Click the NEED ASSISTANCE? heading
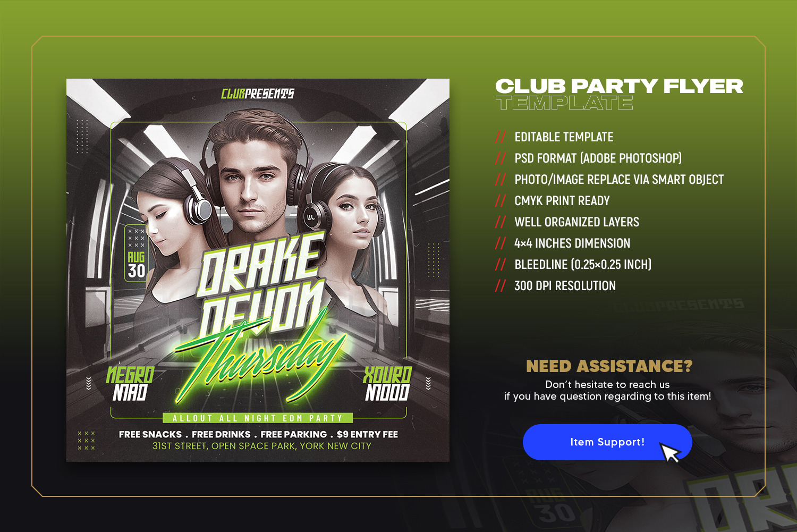Screen dimensions: 797x532 click(609, 366)
